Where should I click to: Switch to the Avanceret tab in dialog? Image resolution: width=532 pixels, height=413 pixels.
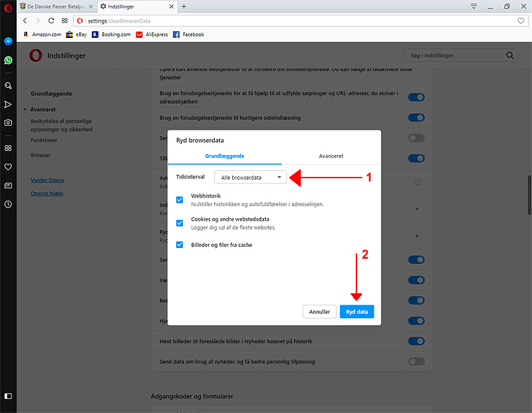pyautogui.click(x=331, y=156)
